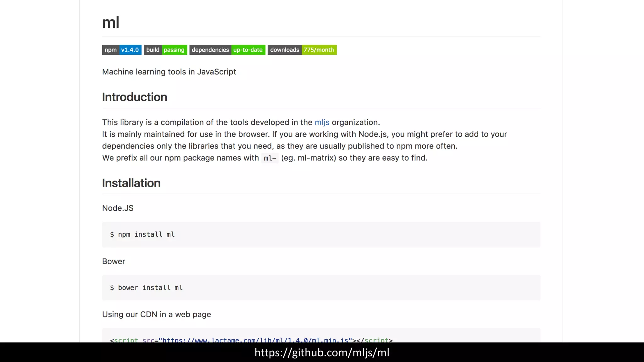
Task: Click the npm v1.4.0 version badge
Action: [121, 50]
